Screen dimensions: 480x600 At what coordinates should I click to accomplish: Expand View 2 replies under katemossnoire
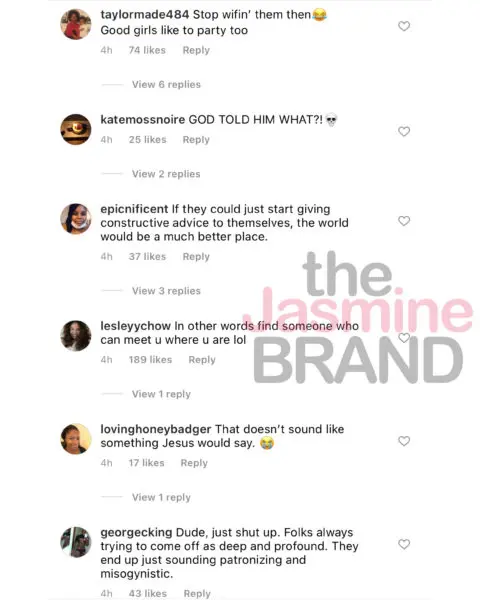[x=166, y=174]
